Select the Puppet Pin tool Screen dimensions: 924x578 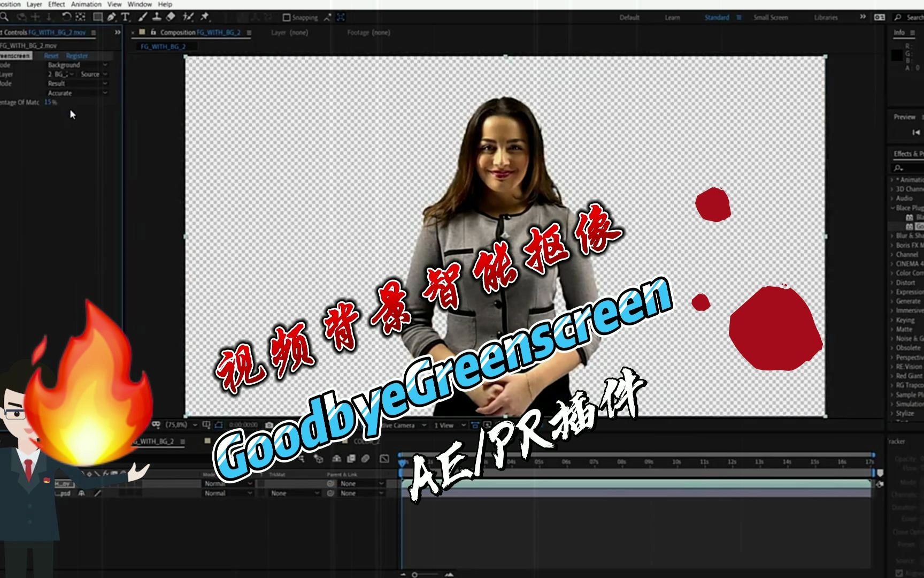(x=204, y=17)
